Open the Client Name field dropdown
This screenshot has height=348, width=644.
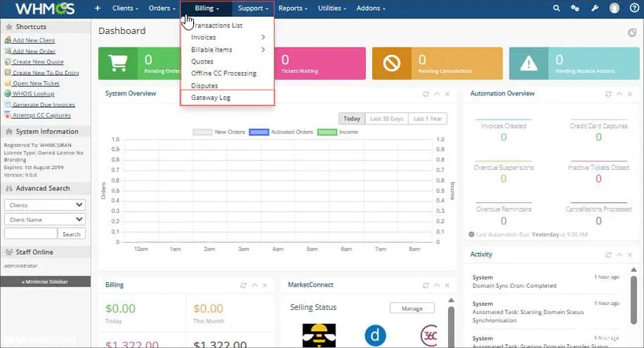coord(45,219)
